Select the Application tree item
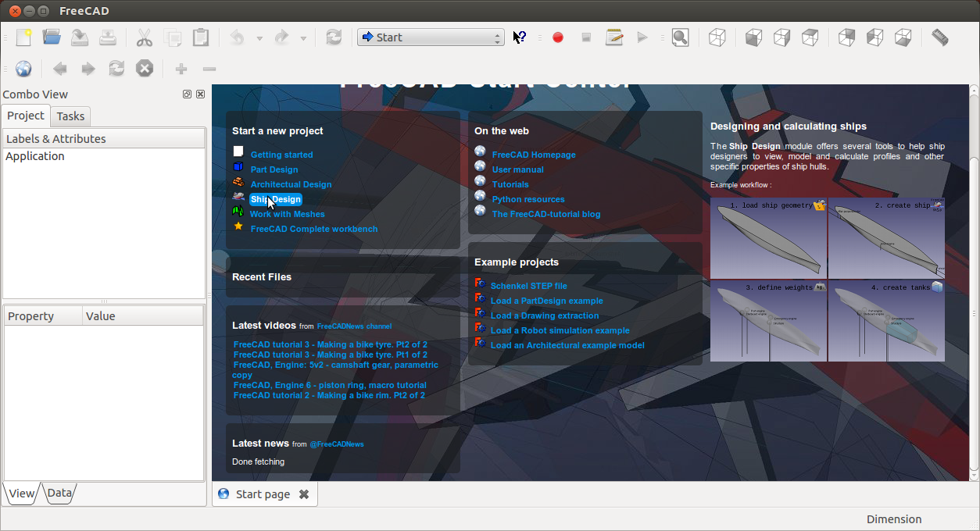This screenshot has height=531, width=980. tap(35, 156)
